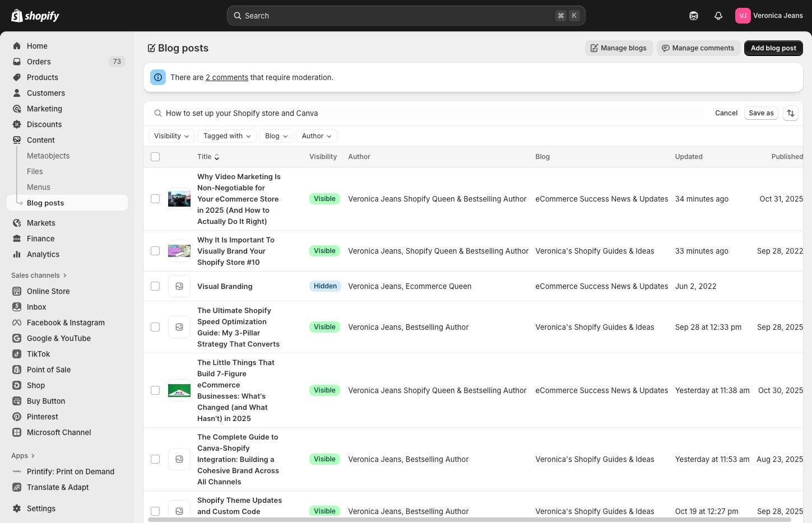Screen dimensions: 812x523
Task: Open Metaobjects in the Content menu
Action: 48,156
